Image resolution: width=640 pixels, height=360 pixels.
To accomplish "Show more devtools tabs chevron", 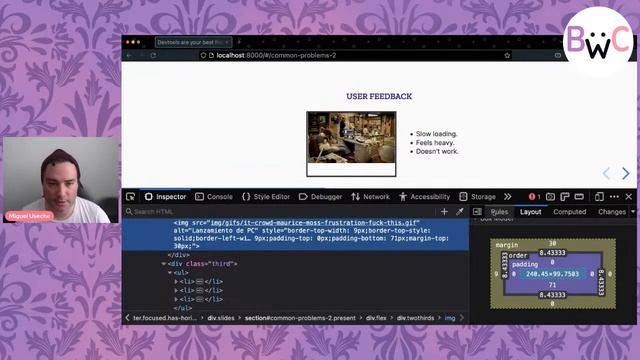I will coord(507,197).
